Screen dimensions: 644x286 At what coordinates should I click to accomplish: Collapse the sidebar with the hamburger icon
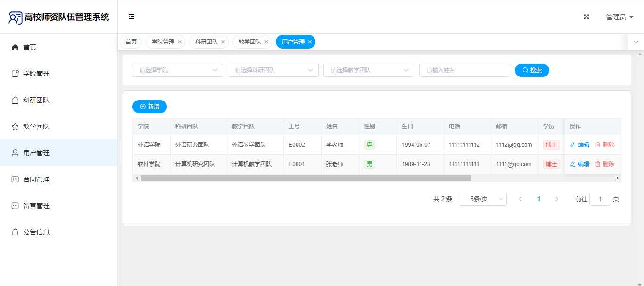132,17
